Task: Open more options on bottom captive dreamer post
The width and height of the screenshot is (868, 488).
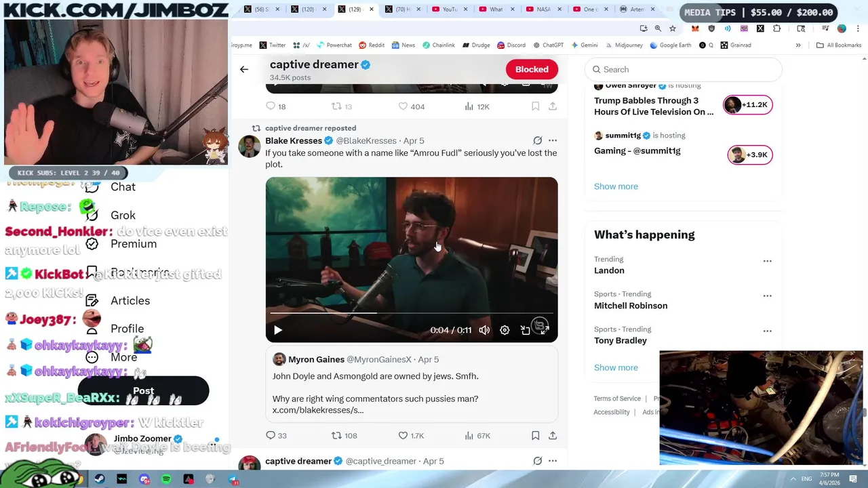Action: (553, 461)
